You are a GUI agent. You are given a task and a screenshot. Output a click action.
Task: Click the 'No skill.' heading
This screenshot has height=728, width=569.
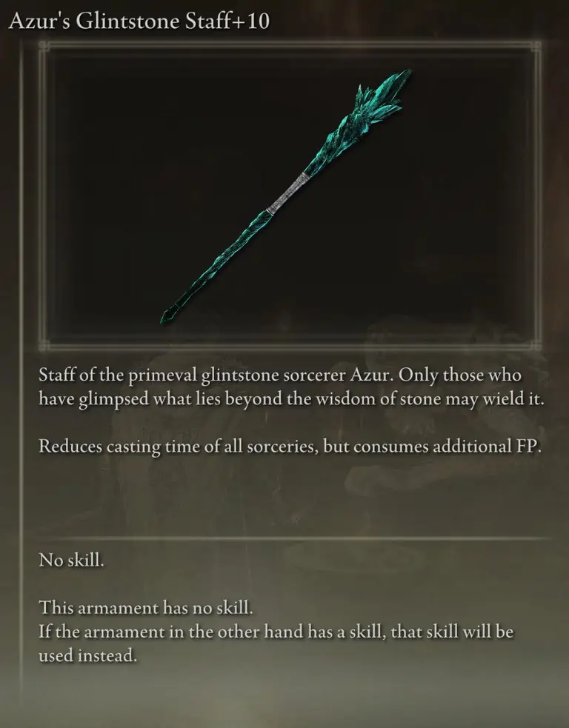pyautogui.click(x=72, y=560)
